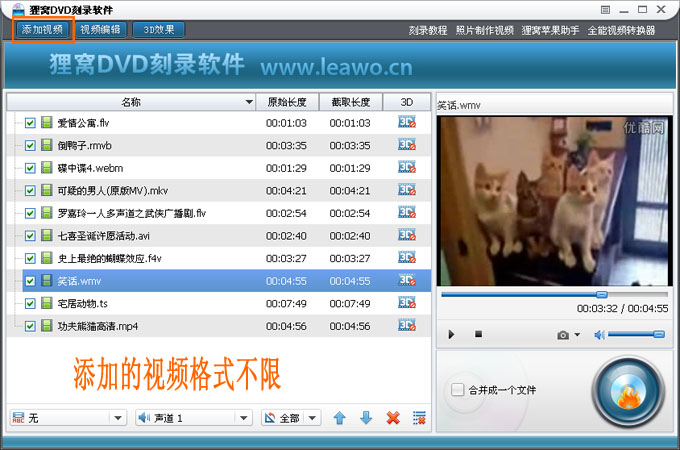680x450 pixels.
Task: Delete selected video with red X
Action: (393, 418)
